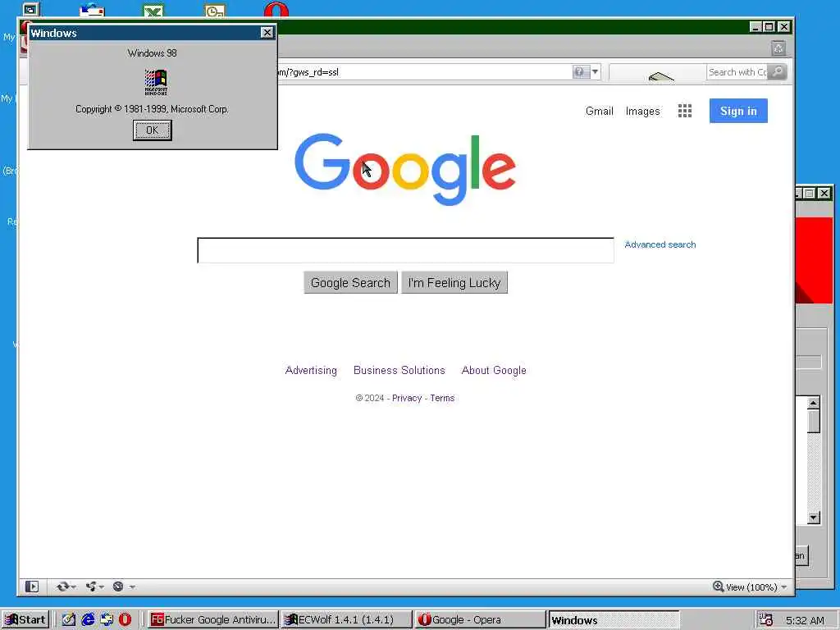Click the blue Sign in button
840x630 pixels.
(x=738, y=111)
